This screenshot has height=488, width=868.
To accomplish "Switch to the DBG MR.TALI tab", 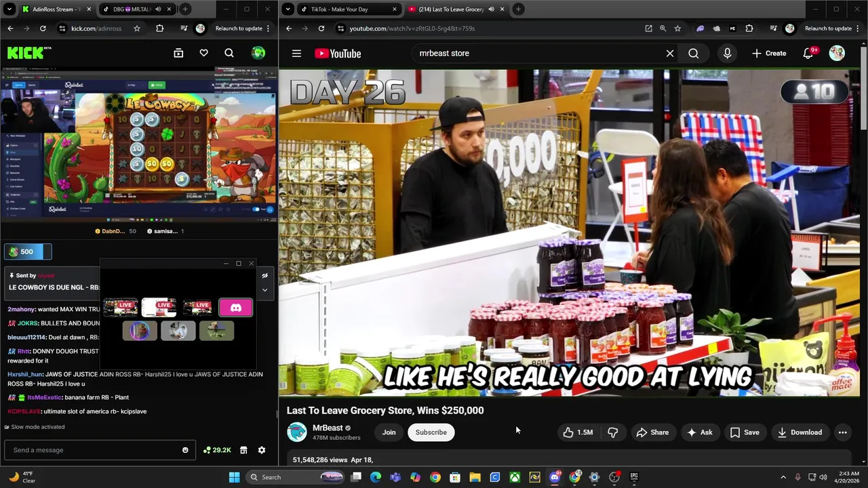I will tap(138, 9).
